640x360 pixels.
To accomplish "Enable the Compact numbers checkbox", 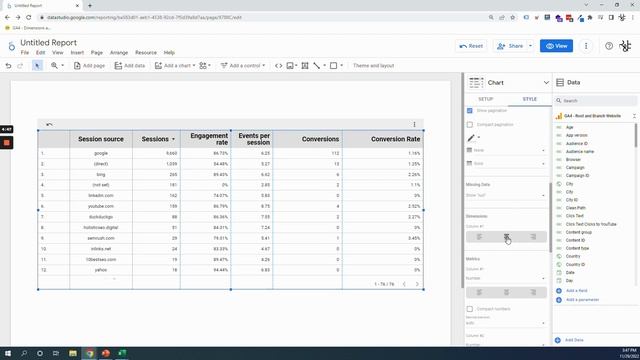I will click(470, 309).
